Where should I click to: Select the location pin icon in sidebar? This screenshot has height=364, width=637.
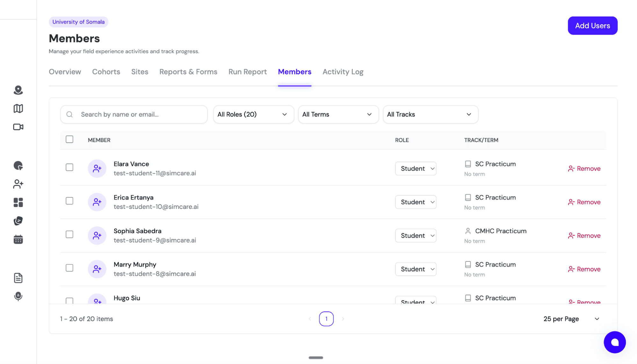tap(18, 90)
